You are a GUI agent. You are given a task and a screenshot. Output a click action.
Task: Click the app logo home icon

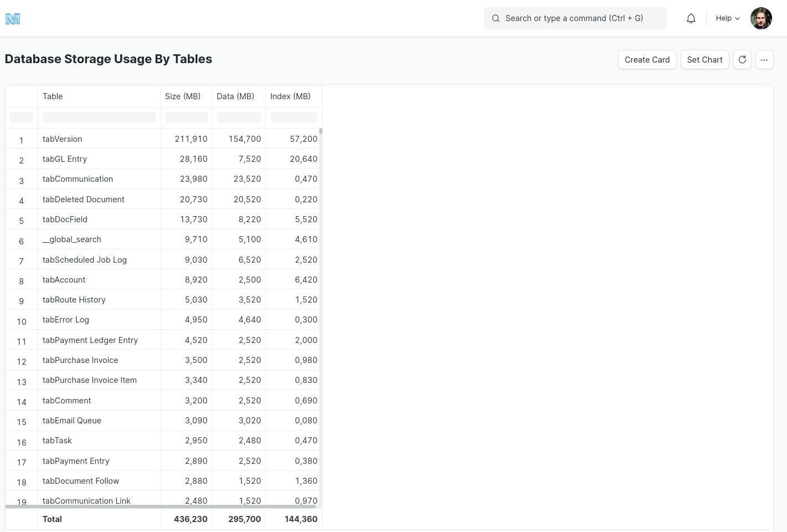click(x=13, y=19)
